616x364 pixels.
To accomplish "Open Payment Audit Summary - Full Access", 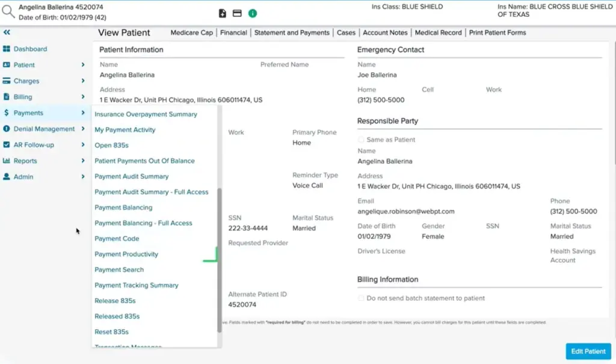I will [152, 192].
